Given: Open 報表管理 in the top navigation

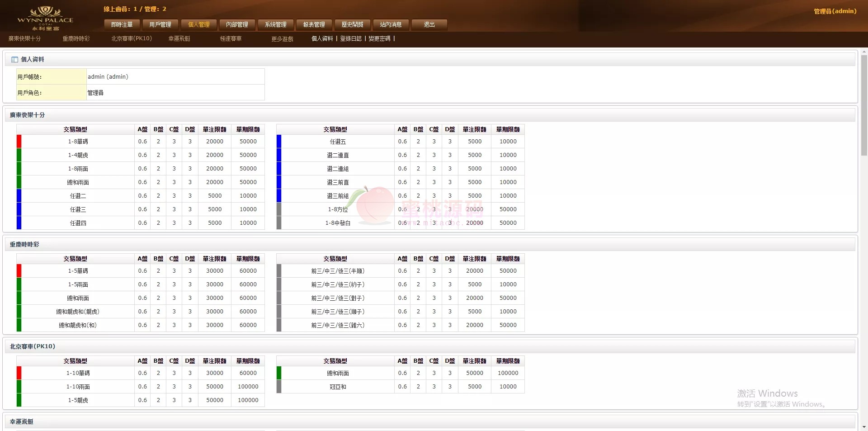Looking at the screenshot, I should [x=314, y=24].
